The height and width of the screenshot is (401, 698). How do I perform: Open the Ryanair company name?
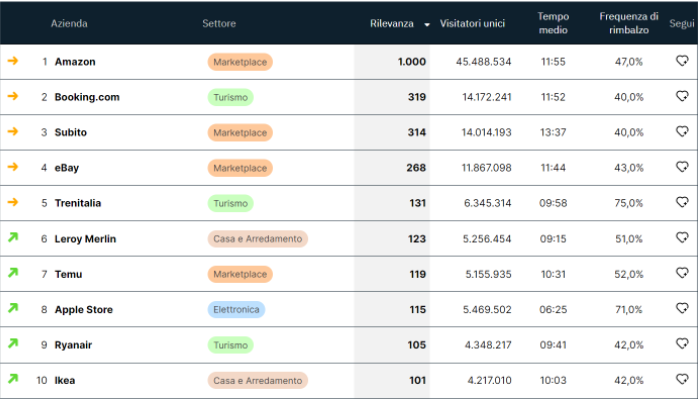(73, 345)
